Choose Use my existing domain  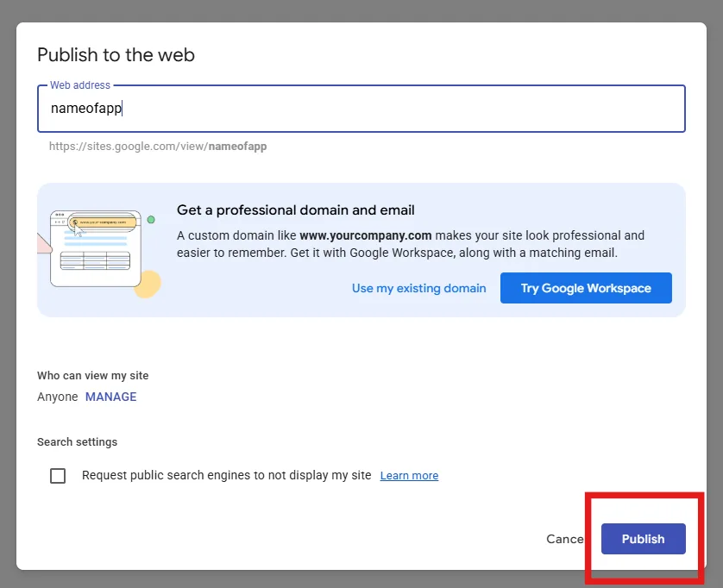coord(418,288)
